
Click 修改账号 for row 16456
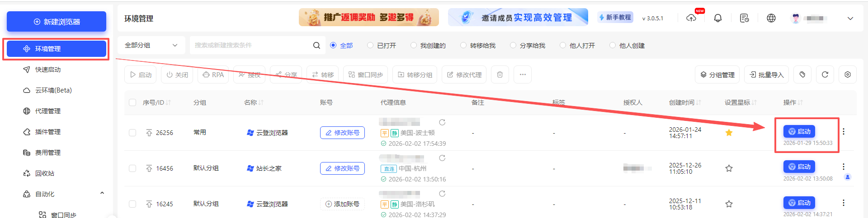(342, 168)
